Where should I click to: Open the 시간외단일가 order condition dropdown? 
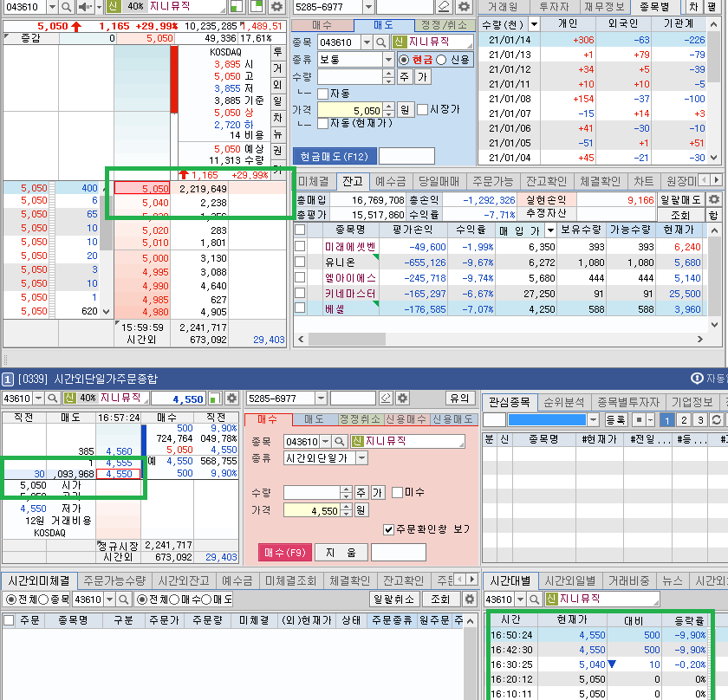tap(361, 457)
